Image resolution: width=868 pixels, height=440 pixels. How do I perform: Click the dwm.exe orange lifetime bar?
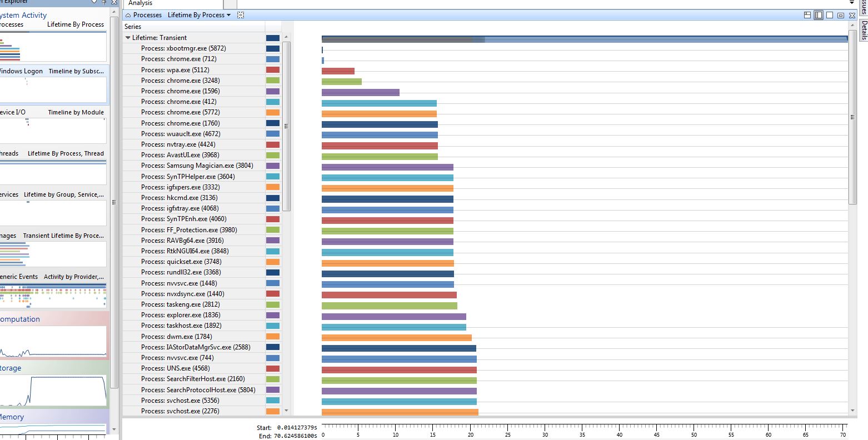pyautogui.click(x=396, y=338)
